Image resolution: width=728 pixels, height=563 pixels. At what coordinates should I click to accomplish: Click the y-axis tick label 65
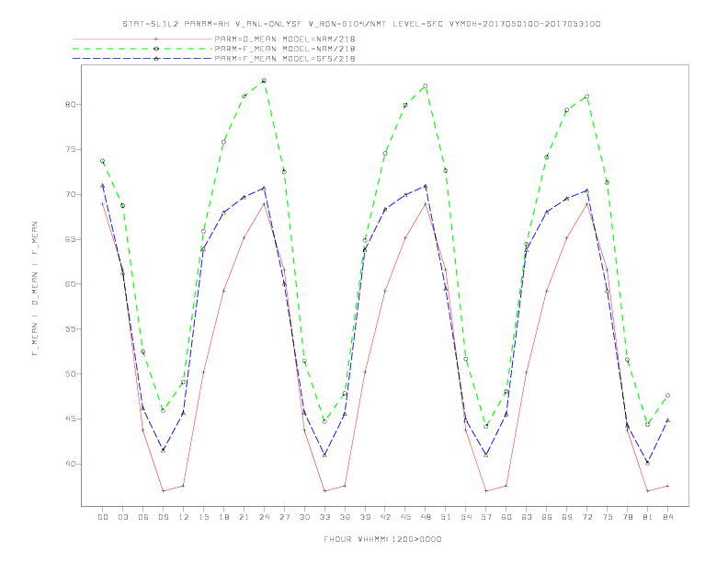point(70,239)
